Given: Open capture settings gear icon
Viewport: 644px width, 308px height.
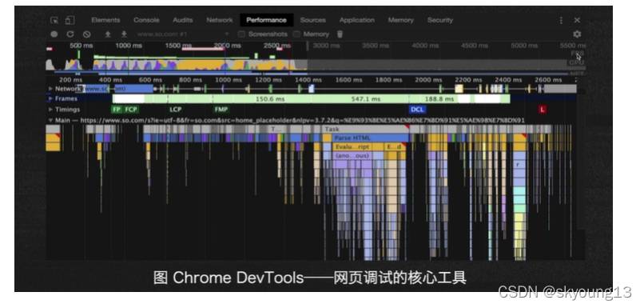Looking at the screenshot, I should [577, 34].
